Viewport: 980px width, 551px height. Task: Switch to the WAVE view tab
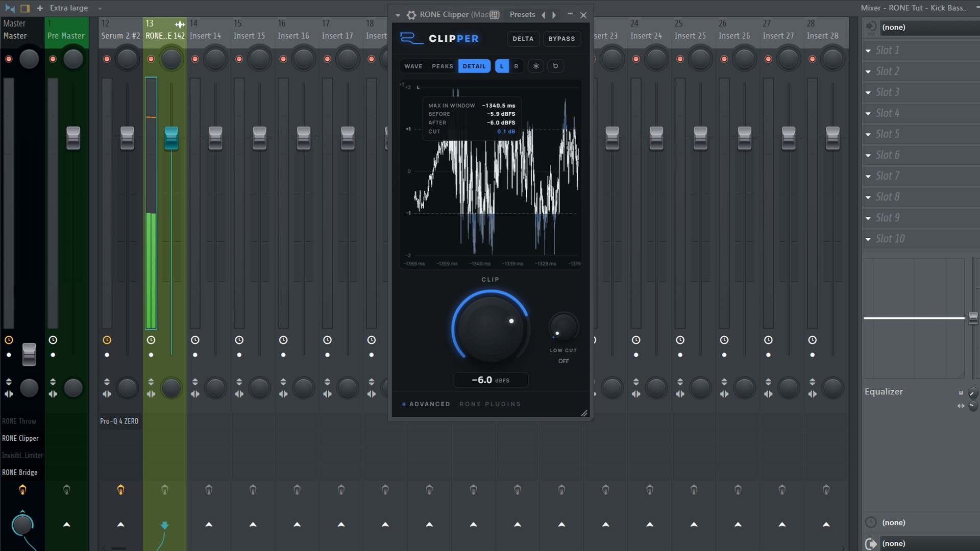click(x=413, y=66)
